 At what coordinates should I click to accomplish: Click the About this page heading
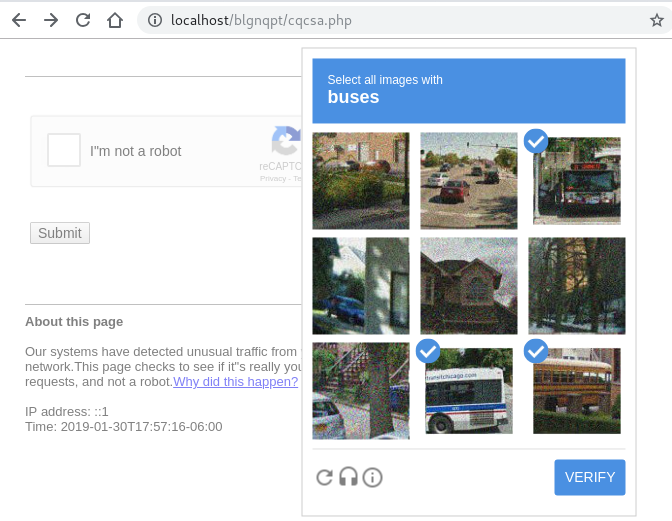click(74, 322)
